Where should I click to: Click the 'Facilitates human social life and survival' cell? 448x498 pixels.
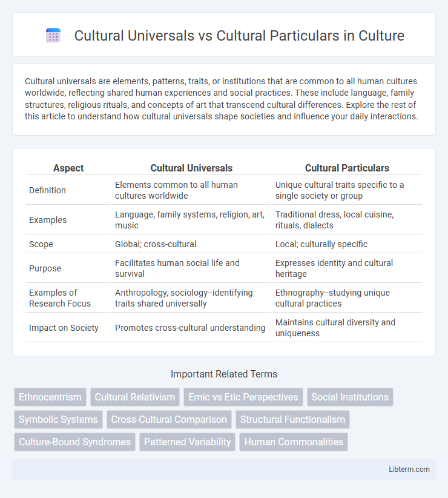tap(191, 268)
